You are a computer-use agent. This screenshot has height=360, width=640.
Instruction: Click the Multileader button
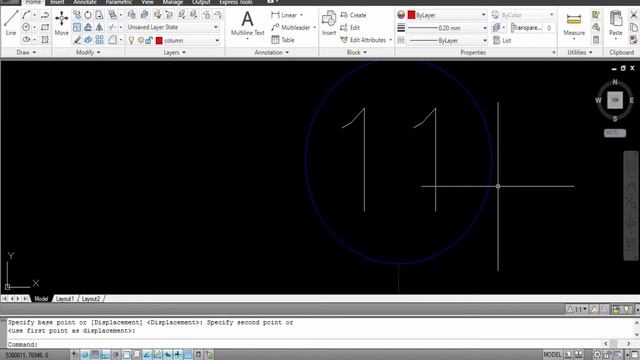[x=291, y=27]
